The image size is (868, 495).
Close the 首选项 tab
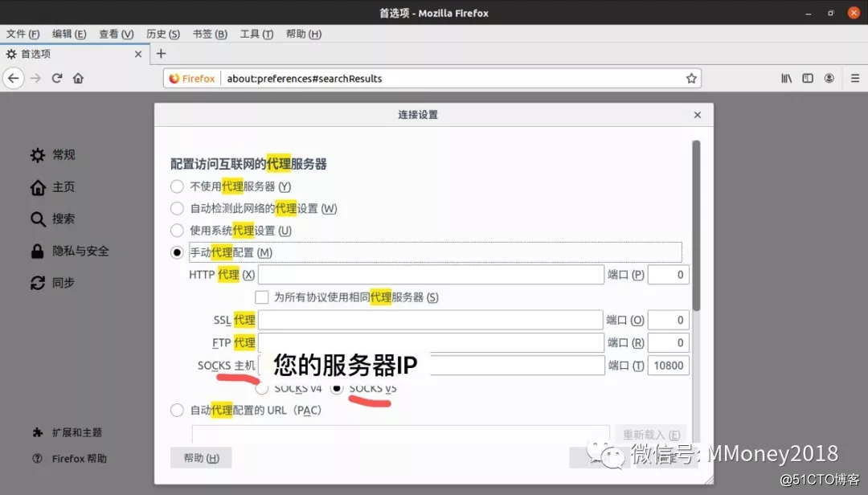point(138,55)
